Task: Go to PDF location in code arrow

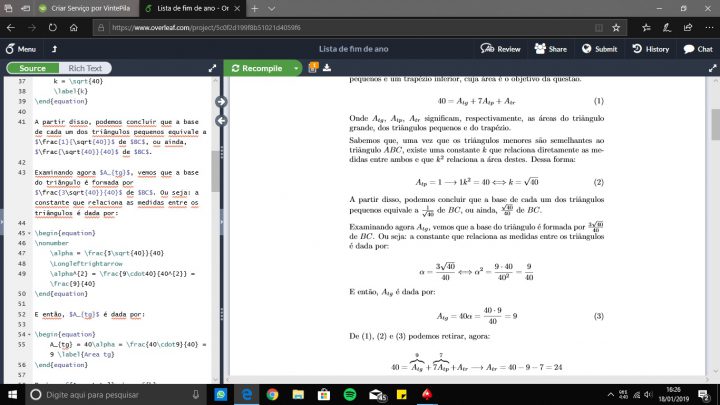Action: [221, 121]
